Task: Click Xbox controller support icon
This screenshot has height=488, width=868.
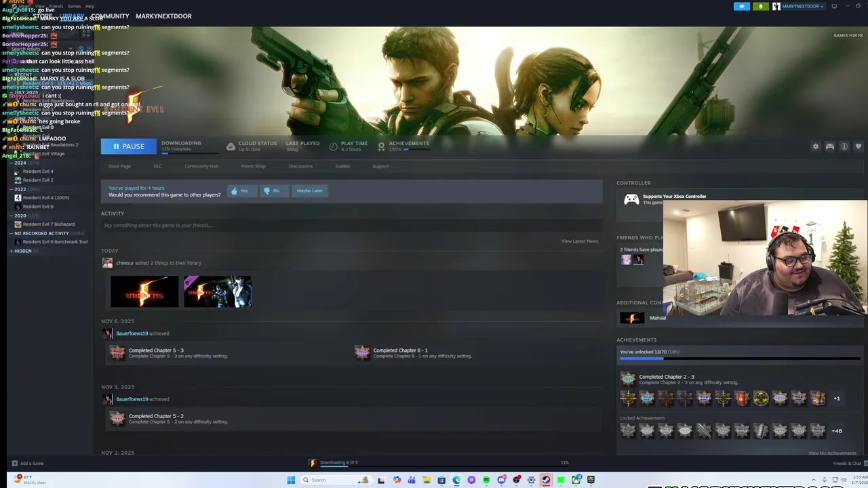Action: point(631,199)
